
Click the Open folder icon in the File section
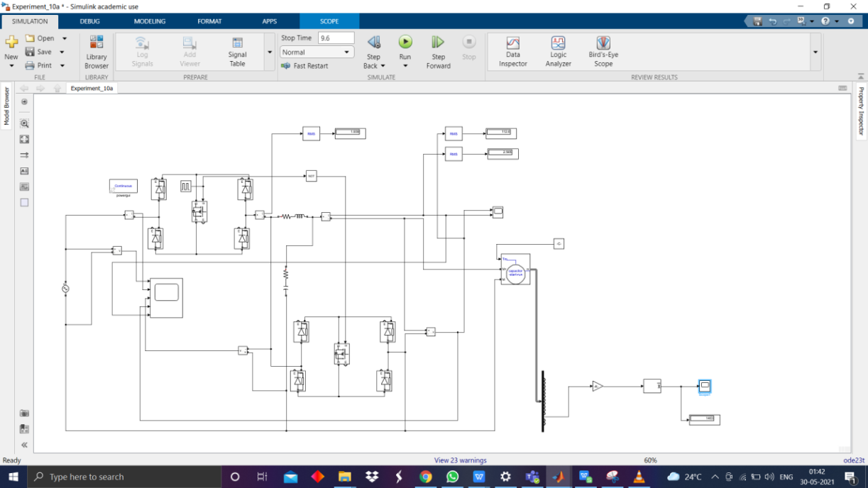(30, 38)
